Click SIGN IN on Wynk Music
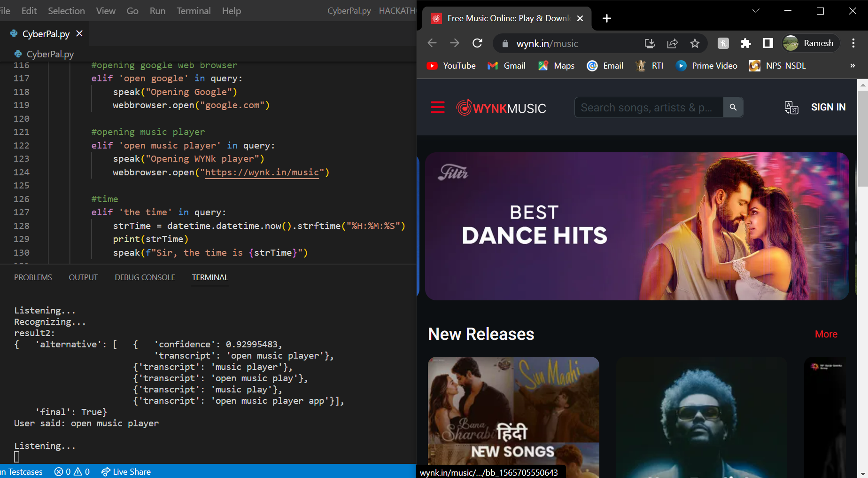This screenshot has height=478, width=868. pos(828,107)
